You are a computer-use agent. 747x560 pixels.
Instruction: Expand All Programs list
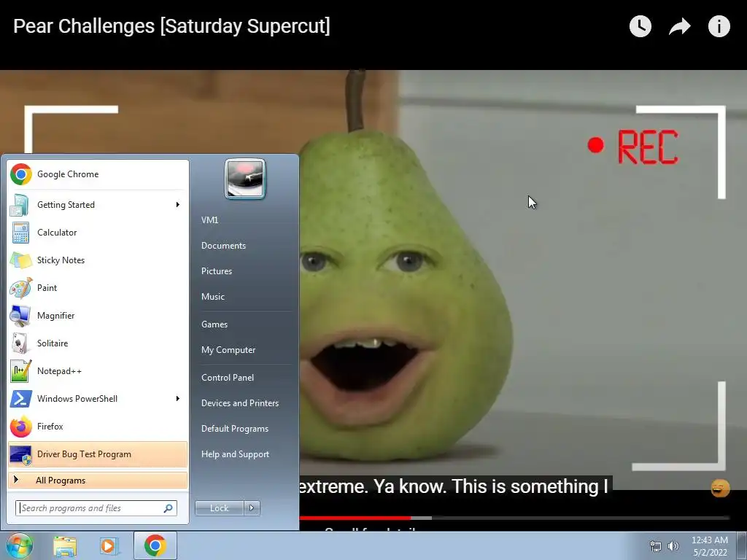(98, 481)
